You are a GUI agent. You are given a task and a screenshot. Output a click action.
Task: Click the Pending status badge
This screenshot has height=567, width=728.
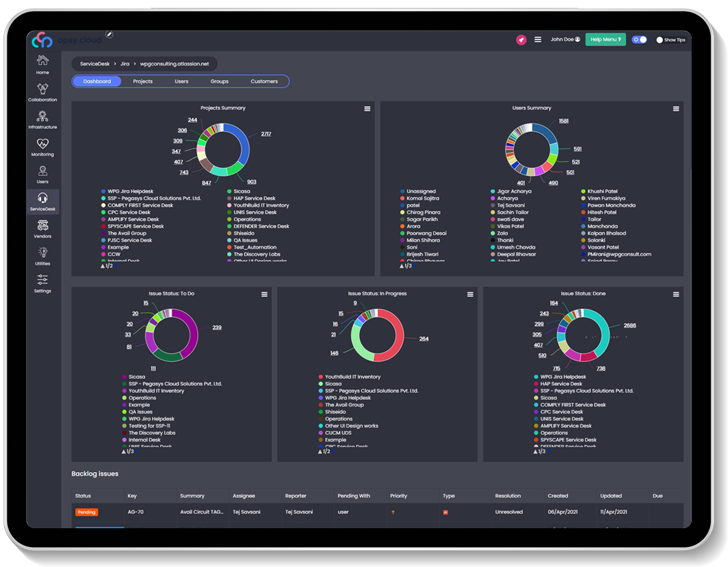pos(87,512)
